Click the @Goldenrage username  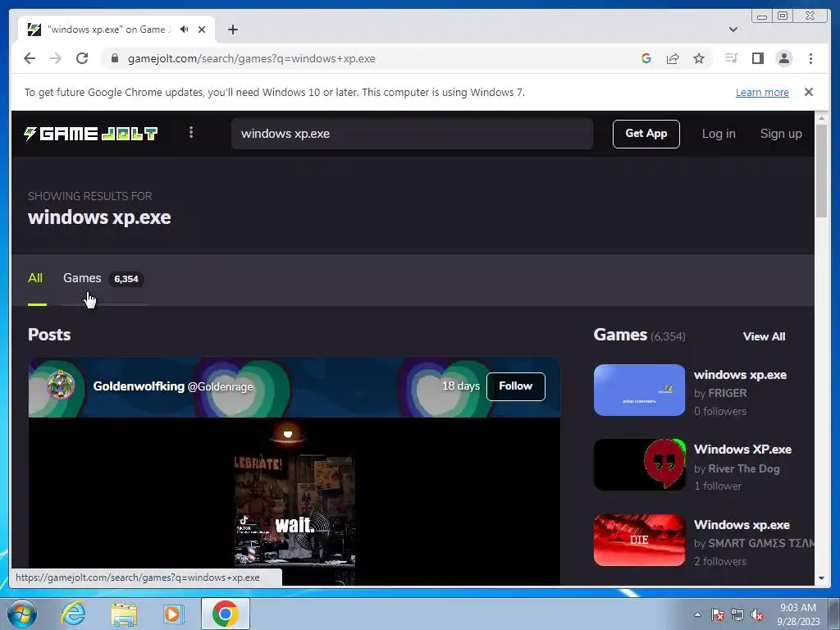(x=220, y=387)
